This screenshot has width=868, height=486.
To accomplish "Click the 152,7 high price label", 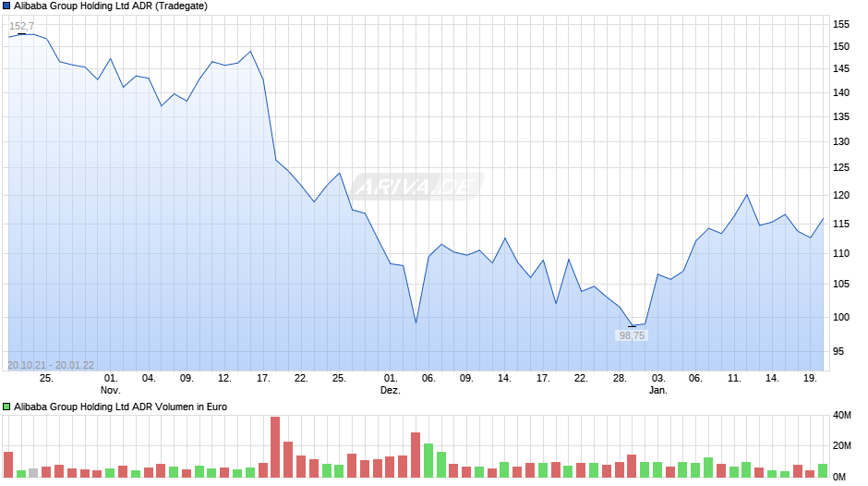I will point(21,26).
